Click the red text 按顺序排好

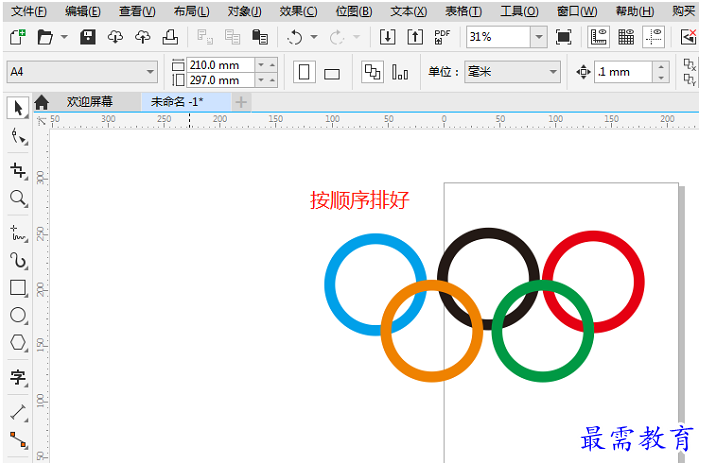(360, 200)
